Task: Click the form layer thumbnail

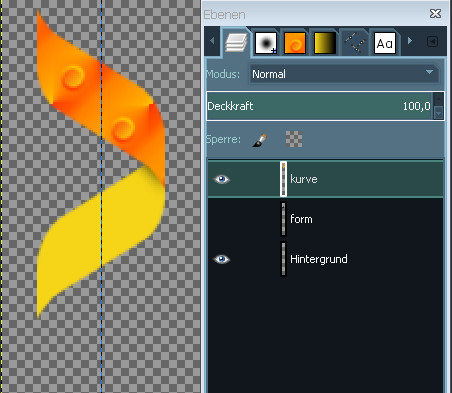Action: tap(283, 219)
